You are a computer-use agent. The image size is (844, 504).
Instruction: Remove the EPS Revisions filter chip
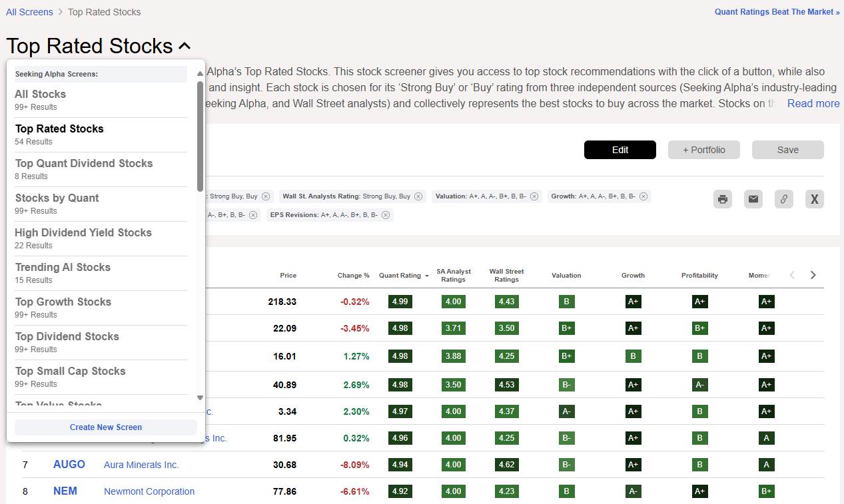384,215
